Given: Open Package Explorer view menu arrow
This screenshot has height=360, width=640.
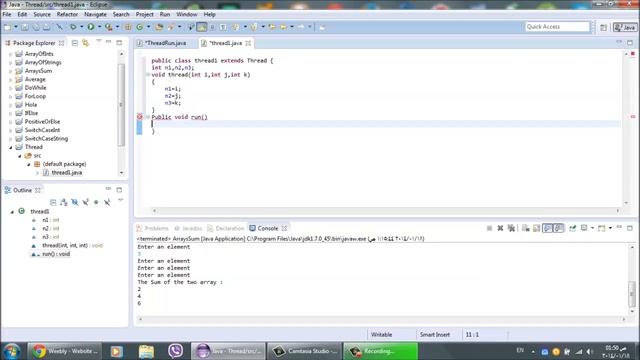Looking at the screenshot, I should point(98,41).
